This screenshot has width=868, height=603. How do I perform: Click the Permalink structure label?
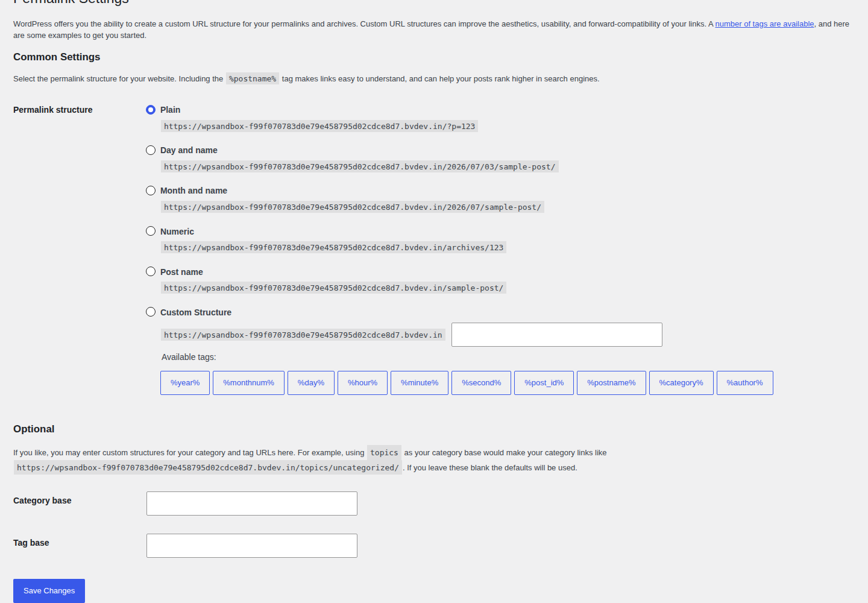point(53,110)
